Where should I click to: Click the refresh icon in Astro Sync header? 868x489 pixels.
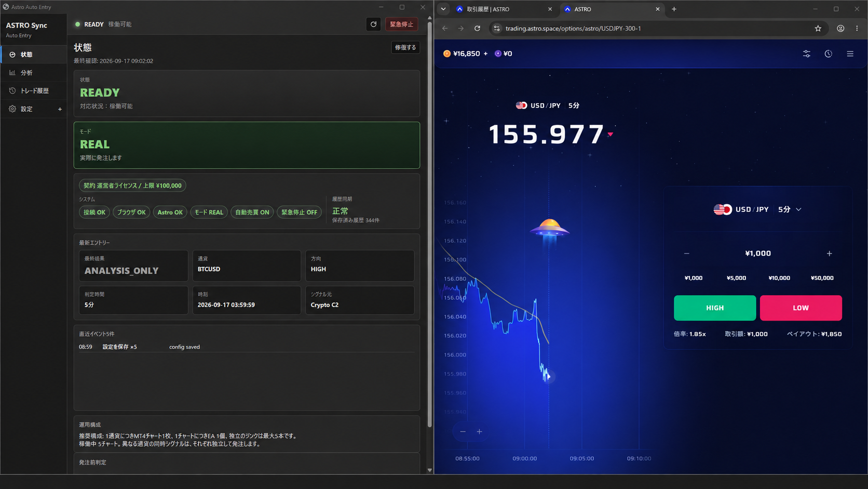[x=373, y=24]
